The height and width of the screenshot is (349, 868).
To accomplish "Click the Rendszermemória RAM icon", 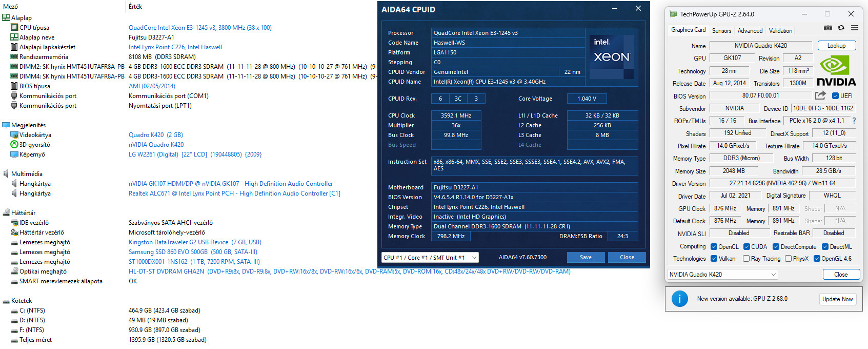I will click(14, 56).
